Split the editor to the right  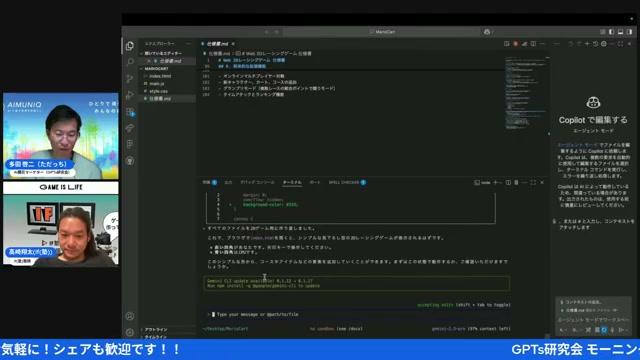(x=533, y=44)
